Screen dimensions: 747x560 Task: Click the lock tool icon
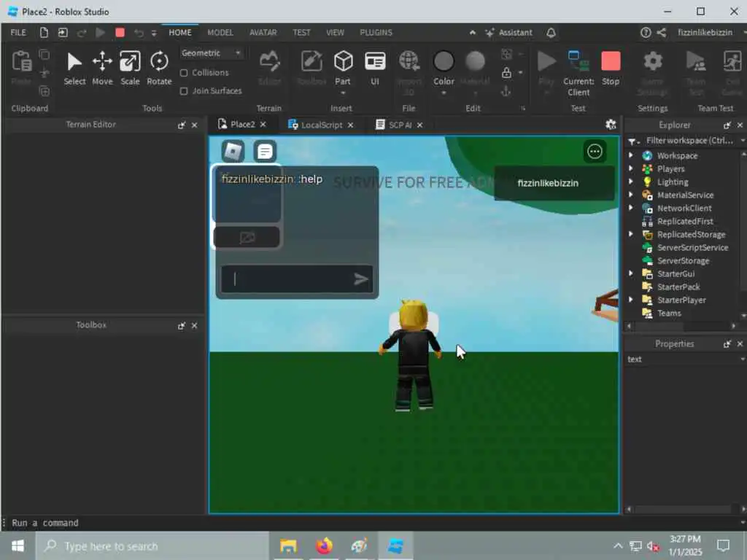(506, 72)
